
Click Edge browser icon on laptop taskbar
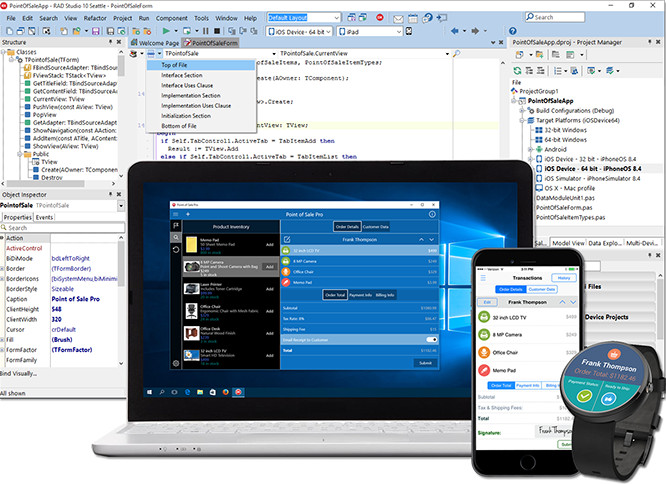(x=187, y=392)
